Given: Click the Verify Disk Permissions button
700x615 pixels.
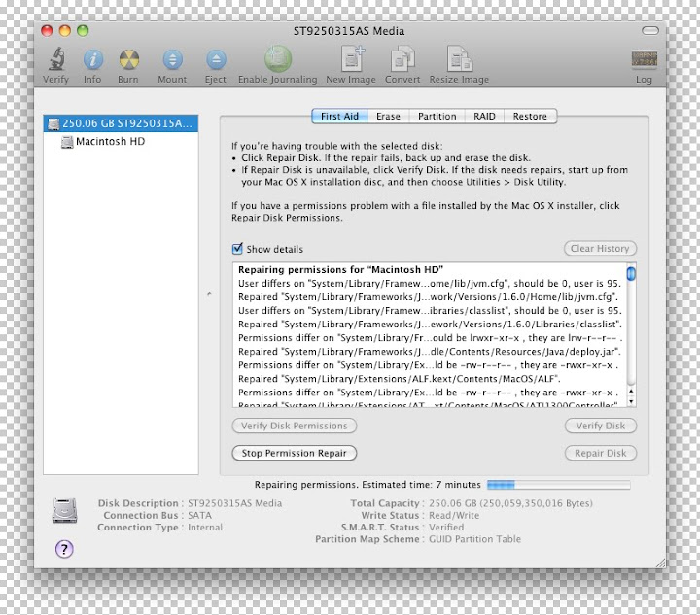Looking at the screenshot, I should point(295,426).
